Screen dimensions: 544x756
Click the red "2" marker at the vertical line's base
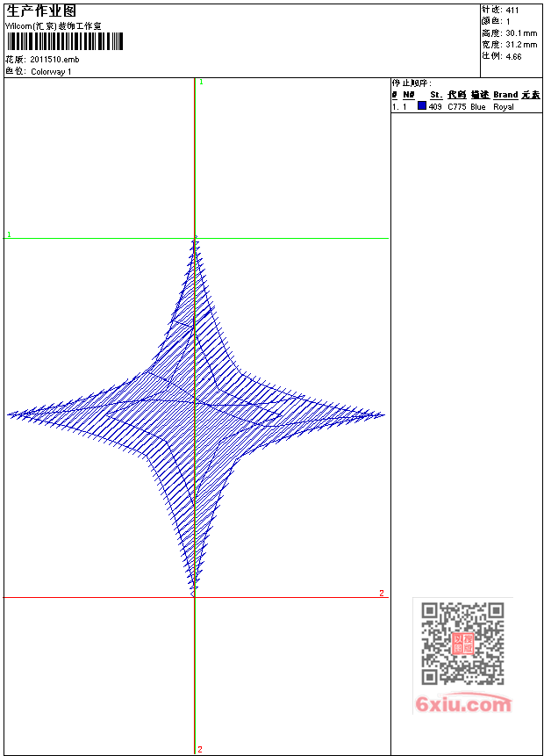point(200,750)
